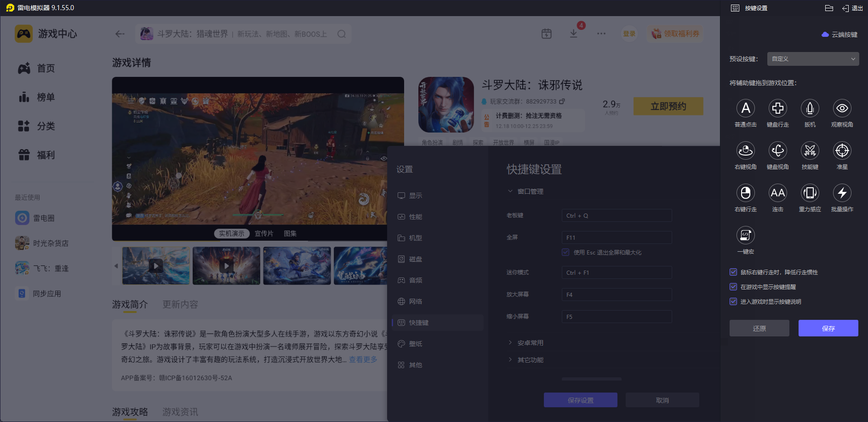Pick the 准星 crosshair icon
The width and height of the screenshot is (868, 422).
(x=842, y=151)
